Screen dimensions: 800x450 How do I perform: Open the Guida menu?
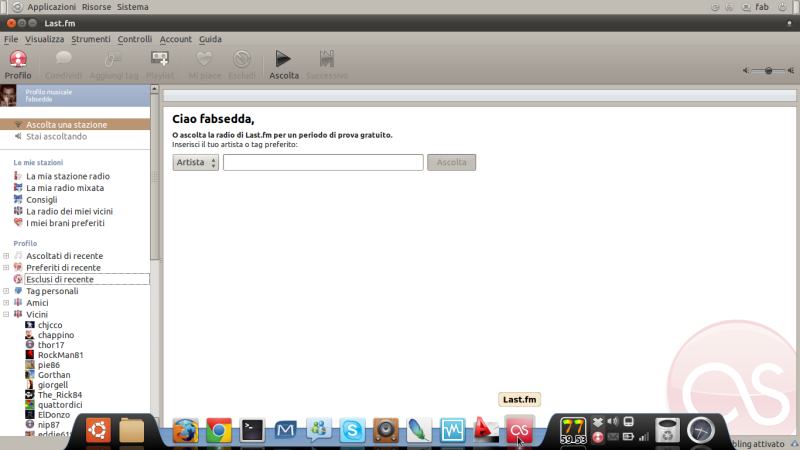[210, 39]
